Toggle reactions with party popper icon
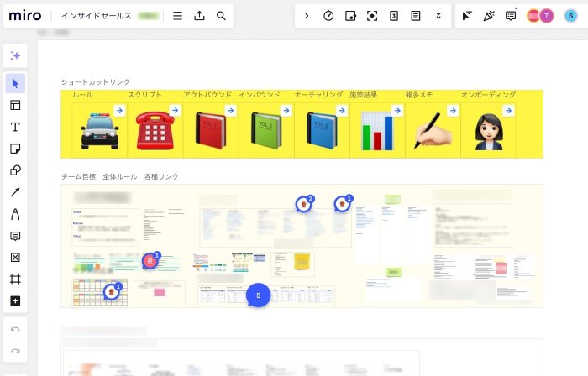This screenshot has height=376, width=588. [489, 16]
